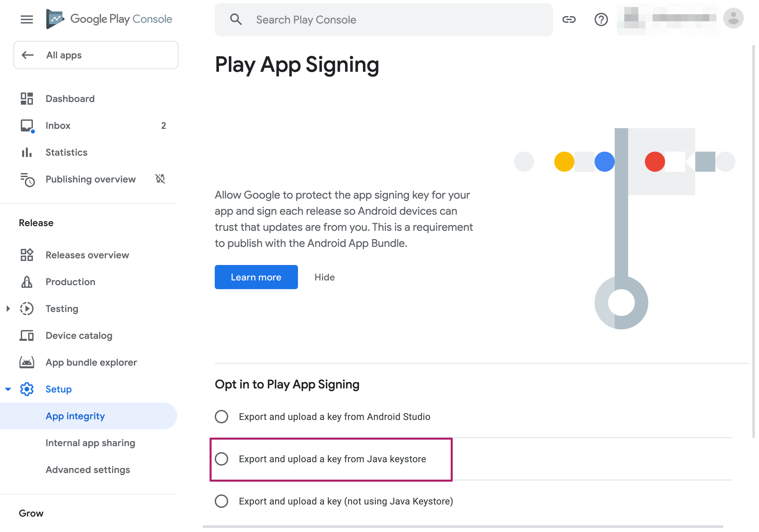
Task: Expand the Testing section
Action: click(8, 309)
